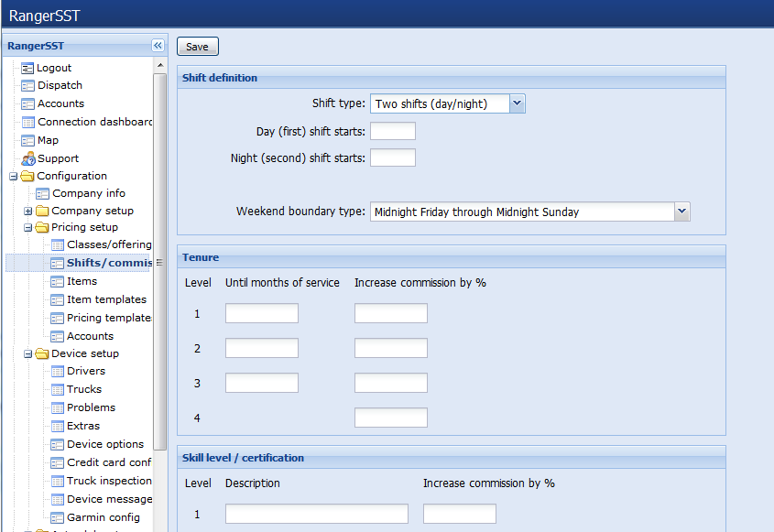Collapse the RangerSST sidebar panel
The height and width of the screenshot is (532, 774).
(158, 46)
